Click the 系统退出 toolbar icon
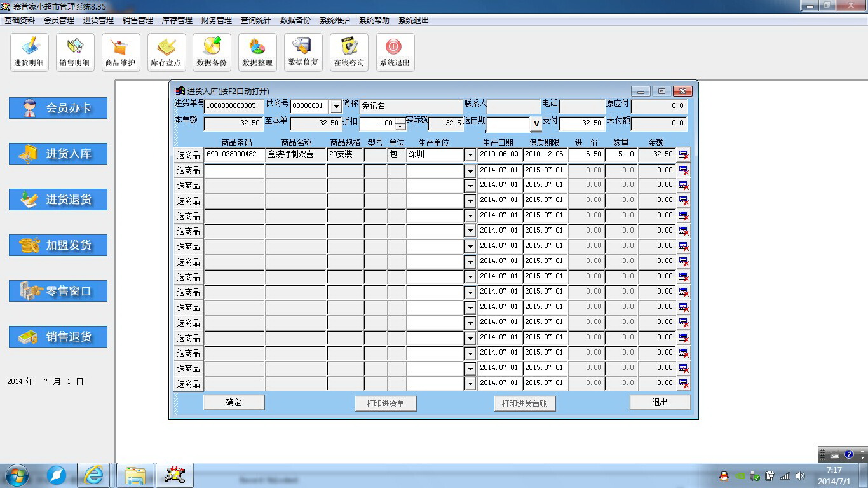Screen dimensions: 868x488 point(395,52)
